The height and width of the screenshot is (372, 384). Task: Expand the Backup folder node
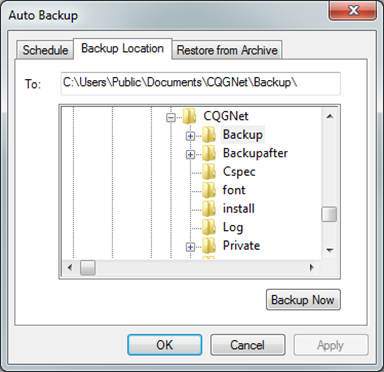pyautogui.click(x=190, y=136)
